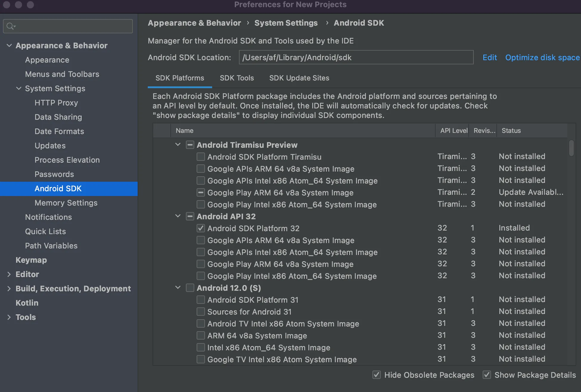Select the Kotlin settings entry

click(x=27, y=303)
